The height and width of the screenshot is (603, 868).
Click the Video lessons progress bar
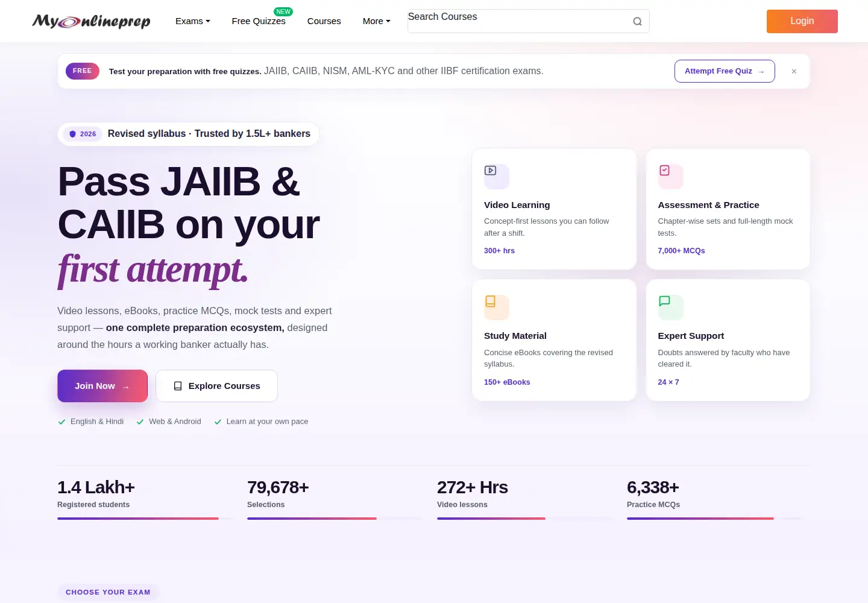click(x=524, y=519)
